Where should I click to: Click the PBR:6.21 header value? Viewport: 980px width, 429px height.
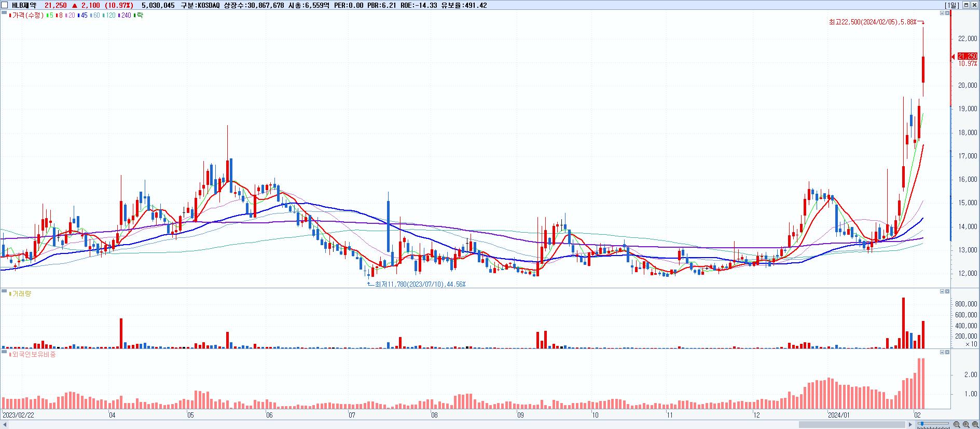(x=382, y=5)
